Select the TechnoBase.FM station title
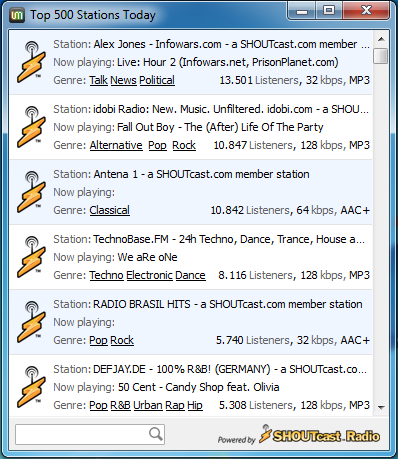The width and height of the screenshot is (398, 459). 229,239
